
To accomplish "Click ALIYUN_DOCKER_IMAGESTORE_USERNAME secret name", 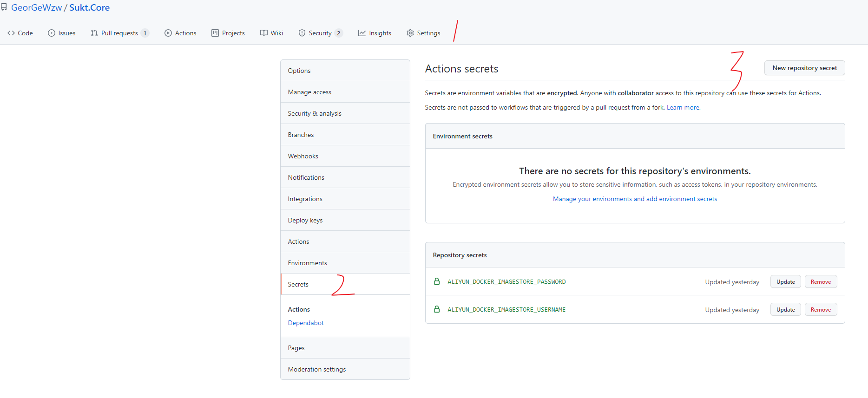I will 506,309.
